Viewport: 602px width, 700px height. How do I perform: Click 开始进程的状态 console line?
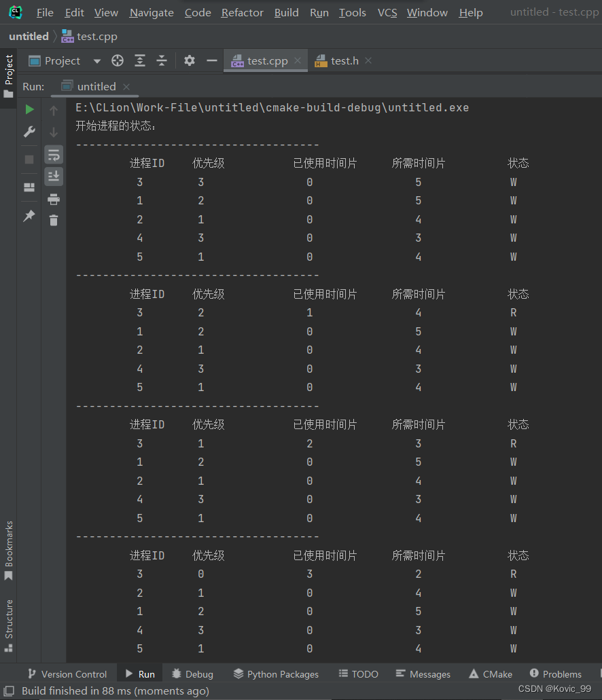click(x=116, y=126)
